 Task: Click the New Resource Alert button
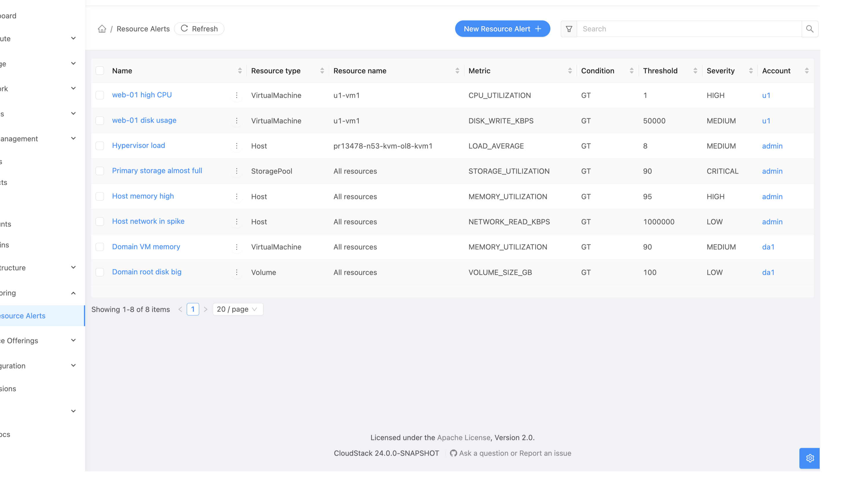(502, 29)
